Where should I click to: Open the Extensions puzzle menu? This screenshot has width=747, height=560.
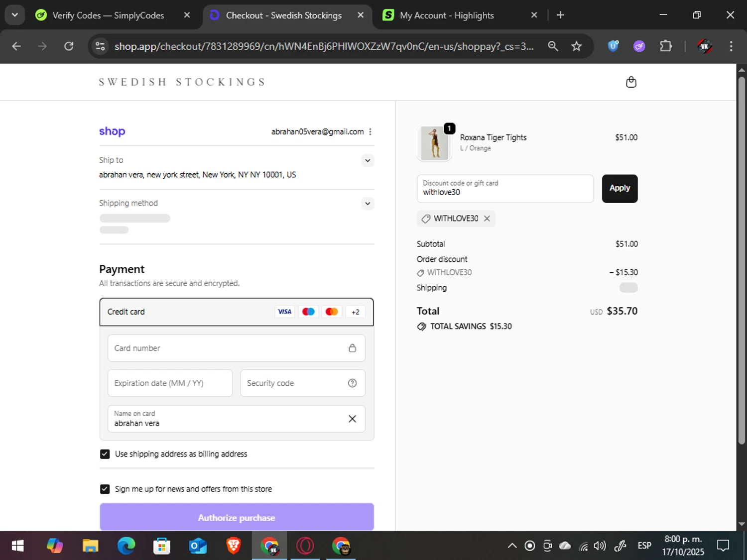pos(666,46)
